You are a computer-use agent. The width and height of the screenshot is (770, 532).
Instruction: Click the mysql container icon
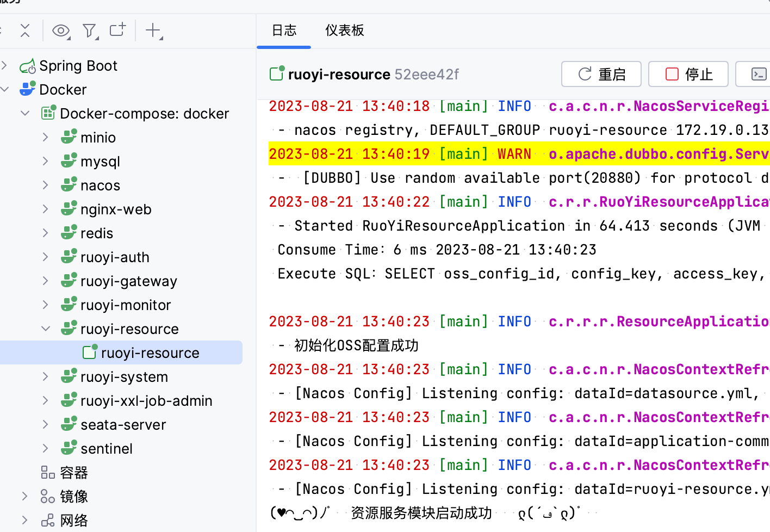point(69,161)
